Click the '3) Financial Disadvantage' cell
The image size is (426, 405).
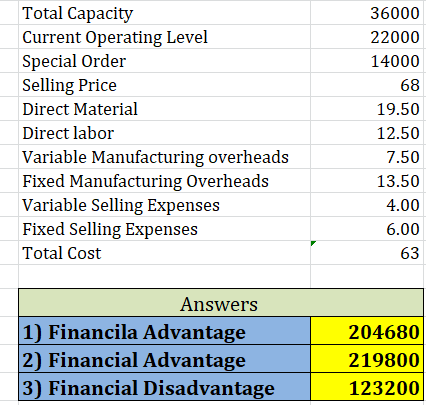[x=165, y=386]
